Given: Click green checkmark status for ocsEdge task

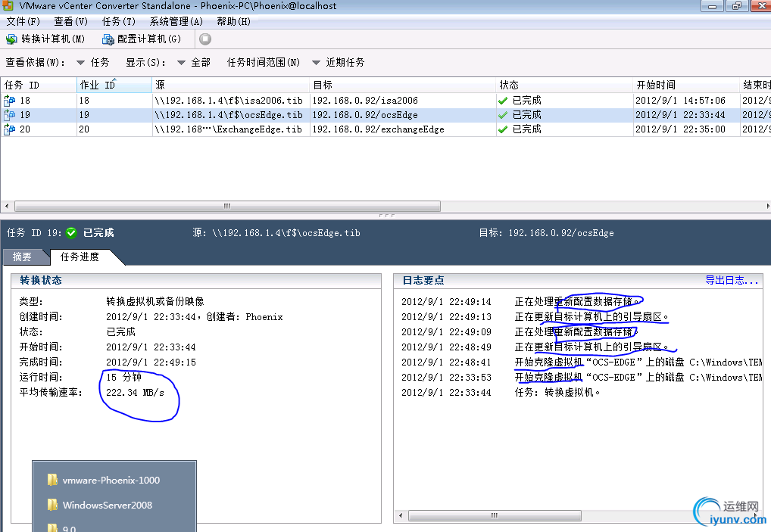Looking at the screenshot, I should point(503,115).
